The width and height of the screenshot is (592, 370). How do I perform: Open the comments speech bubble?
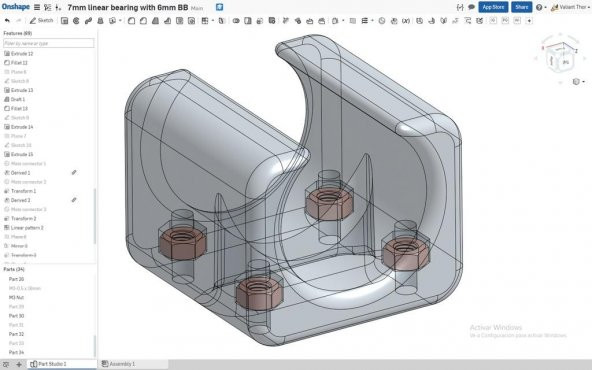click(x=471, y=7)
